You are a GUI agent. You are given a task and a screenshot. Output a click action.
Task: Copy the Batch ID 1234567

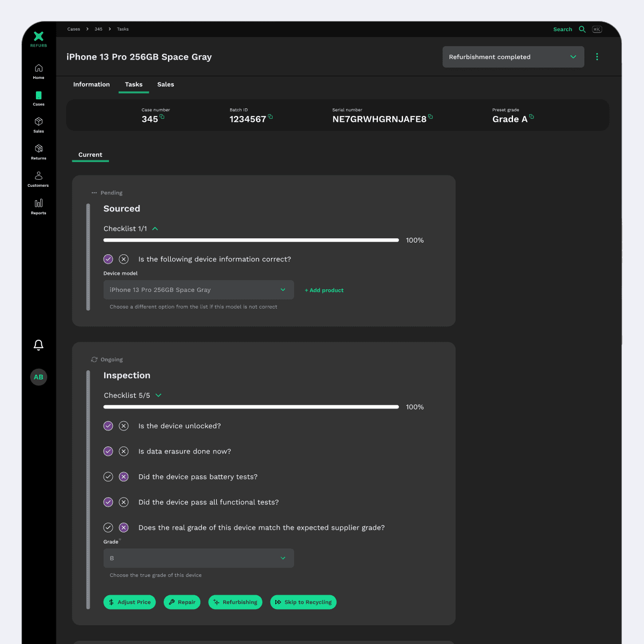[270, 116]
